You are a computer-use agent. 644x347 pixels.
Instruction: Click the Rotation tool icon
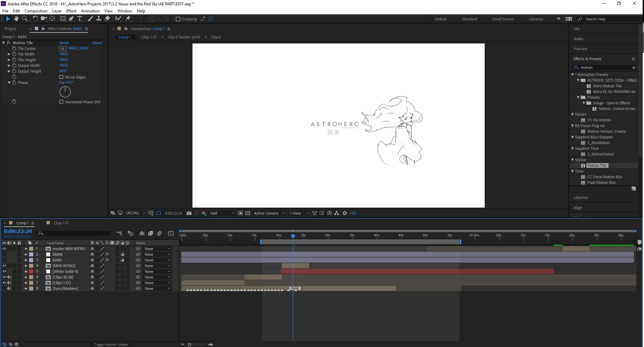pyautogui.click(x=35, y=19)
